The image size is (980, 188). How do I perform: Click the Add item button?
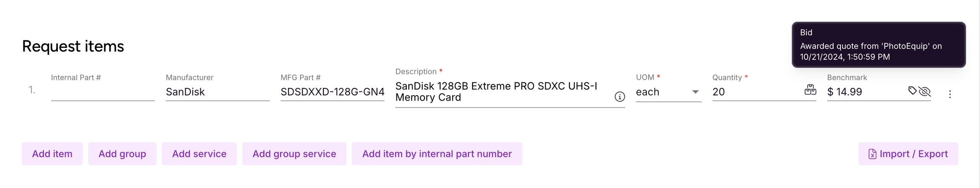[52, 154]
